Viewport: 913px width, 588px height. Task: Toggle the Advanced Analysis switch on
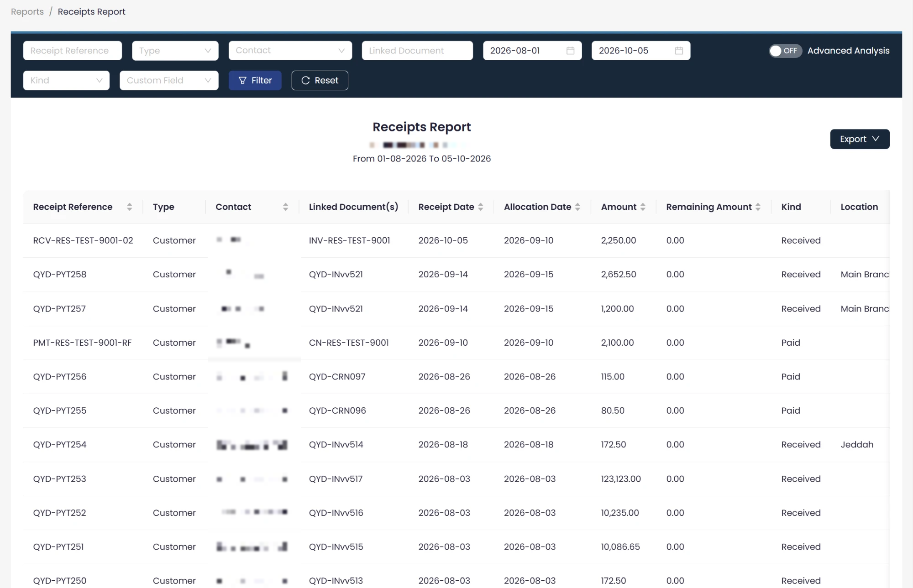(785, 51)
